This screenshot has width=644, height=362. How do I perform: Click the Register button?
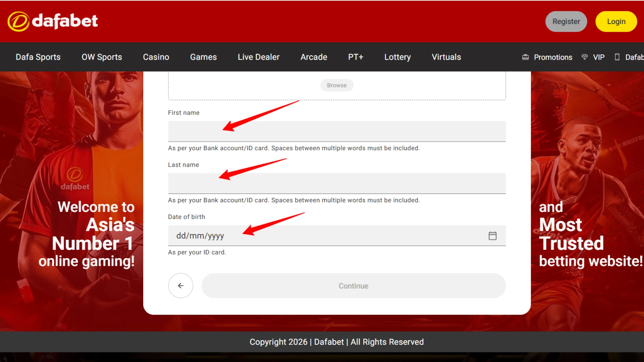coord(566,21)
